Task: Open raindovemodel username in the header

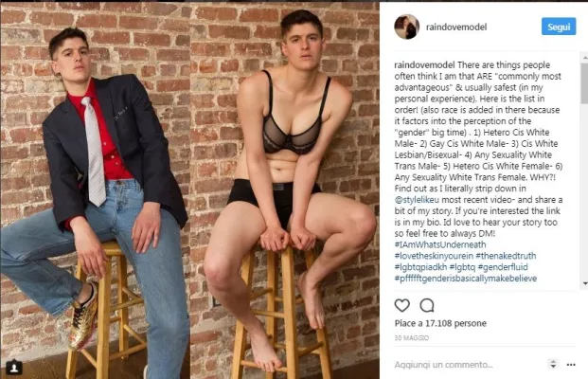Action: click(x=456, y=27)
